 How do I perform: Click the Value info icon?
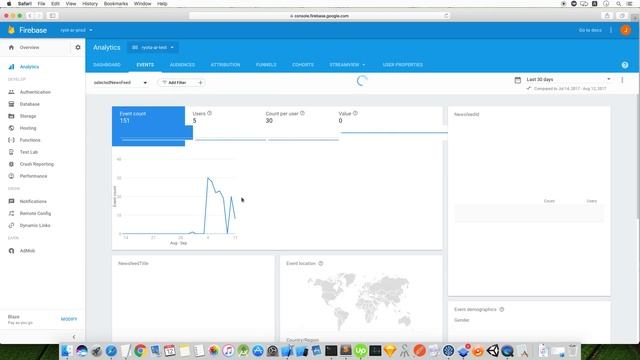tap(355, 113)
